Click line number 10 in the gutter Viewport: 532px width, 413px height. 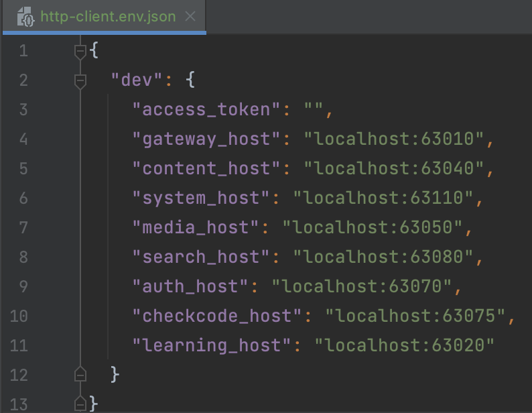pyautogui.click(x=19, y=316)
